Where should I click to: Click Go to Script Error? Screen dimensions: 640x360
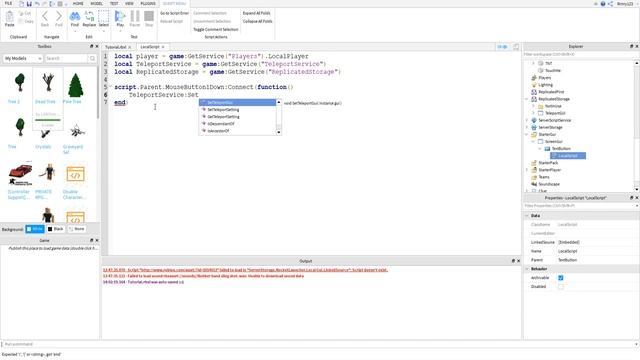tap(174, 13)
